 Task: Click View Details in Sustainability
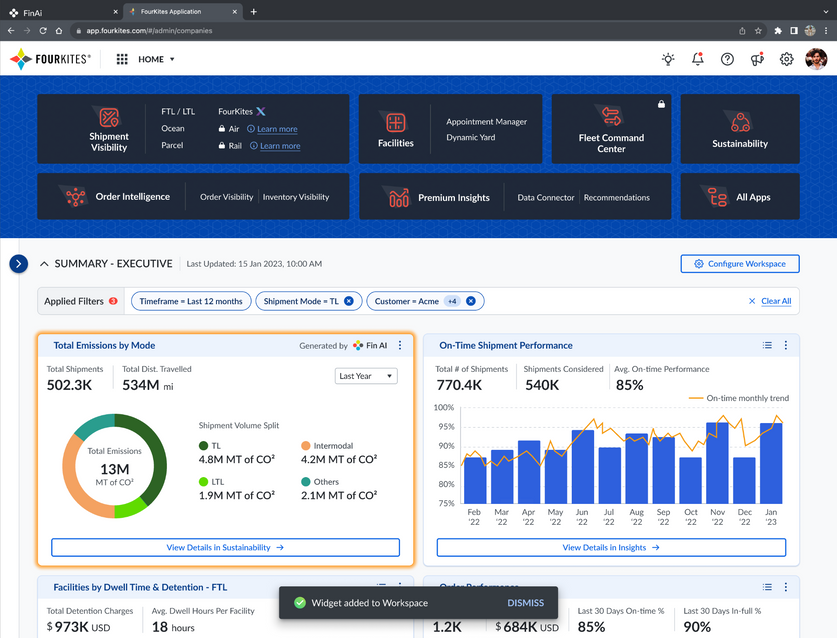pos(225,548)
